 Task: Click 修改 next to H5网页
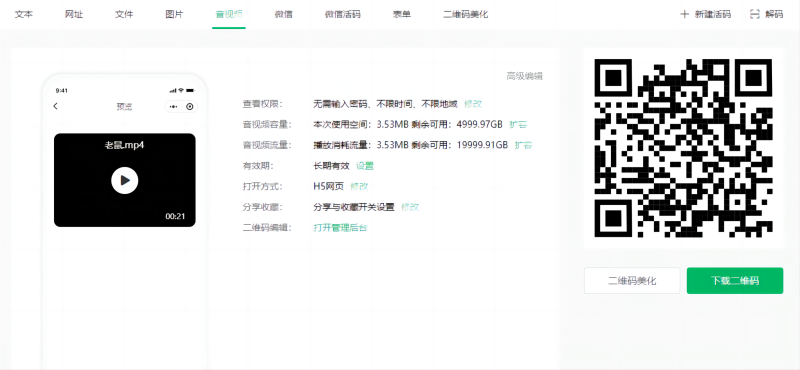pos(359,186)
